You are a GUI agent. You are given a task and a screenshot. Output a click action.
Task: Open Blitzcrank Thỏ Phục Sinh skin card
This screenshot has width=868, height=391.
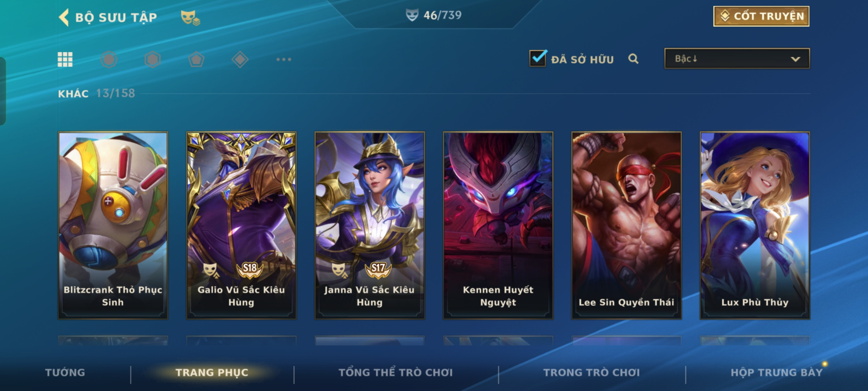(113, 226)
